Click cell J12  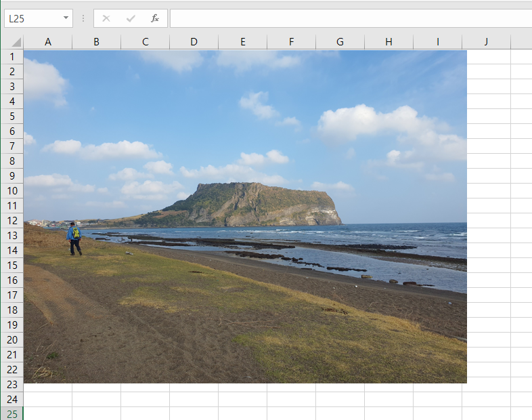489,221
